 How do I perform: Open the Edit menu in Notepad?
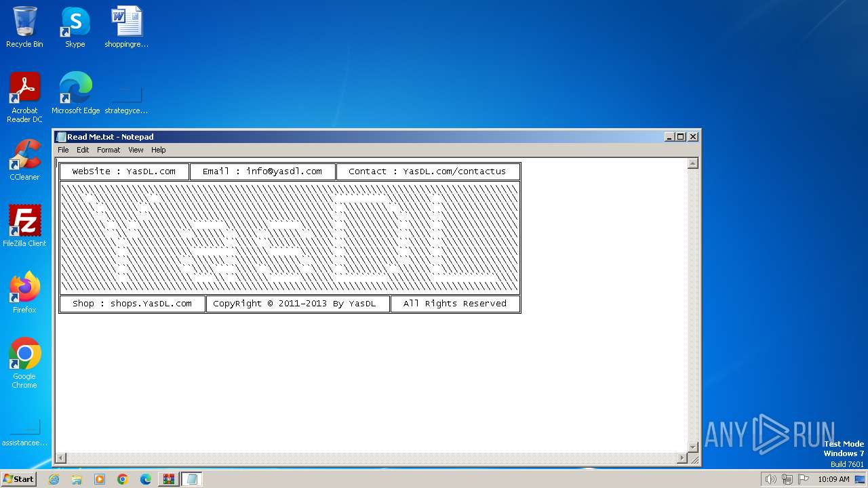83,150
